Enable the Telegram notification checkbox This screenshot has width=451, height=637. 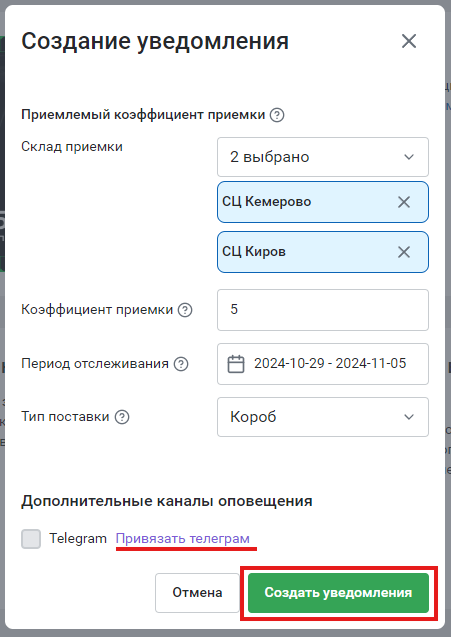[31, 539]
